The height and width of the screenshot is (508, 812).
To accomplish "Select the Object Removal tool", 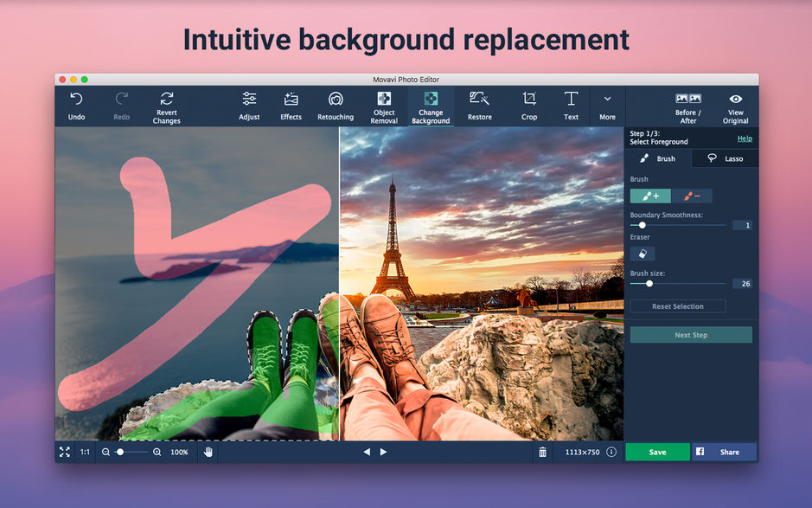I will pyautogui.click(x=384, y=106).
